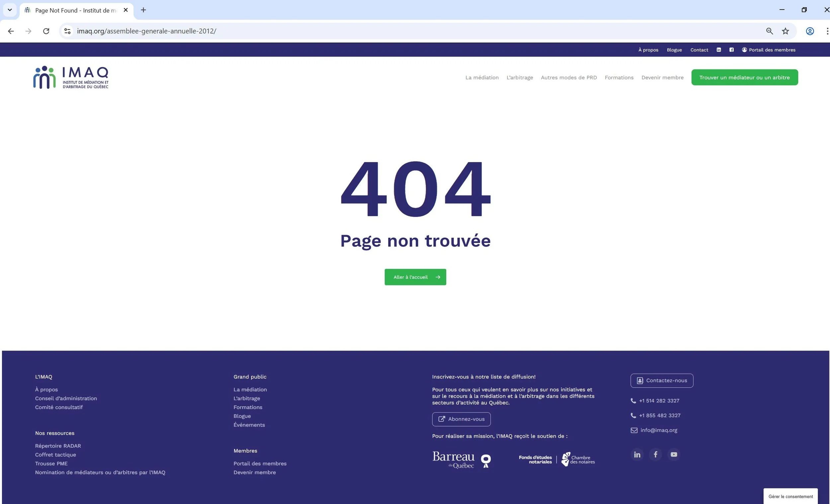Open a new browser tab
The height and width of the screenshot is (504, 830).
[143, 10]
